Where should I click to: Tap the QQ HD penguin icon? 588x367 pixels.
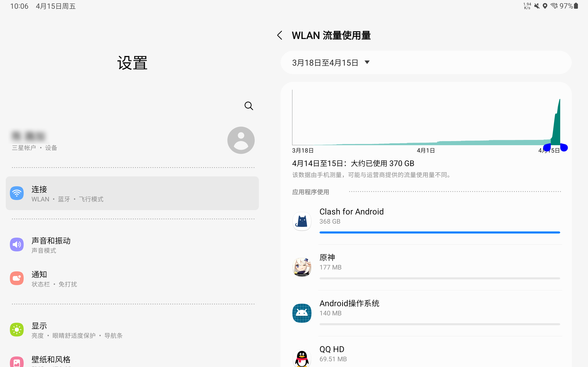click(302, 358)
